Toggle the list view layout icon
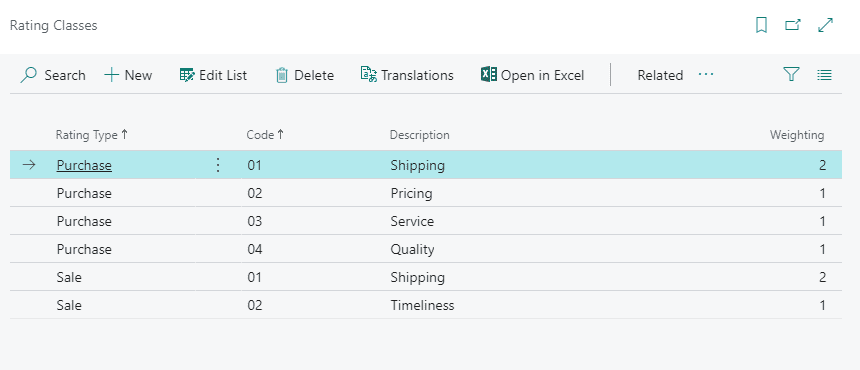The height and width of the screenshot is (370, 860). (x=824, y=75)
